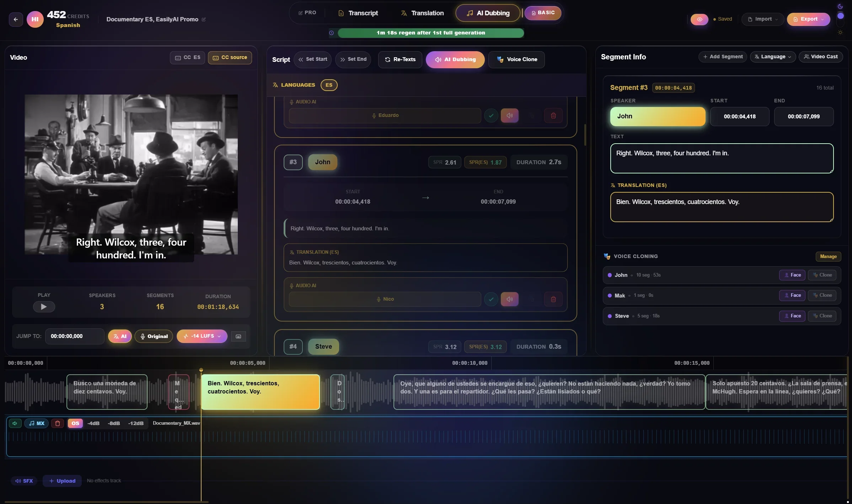Select the -4dB level option
The image size is (852, 504).
[93, 423]
